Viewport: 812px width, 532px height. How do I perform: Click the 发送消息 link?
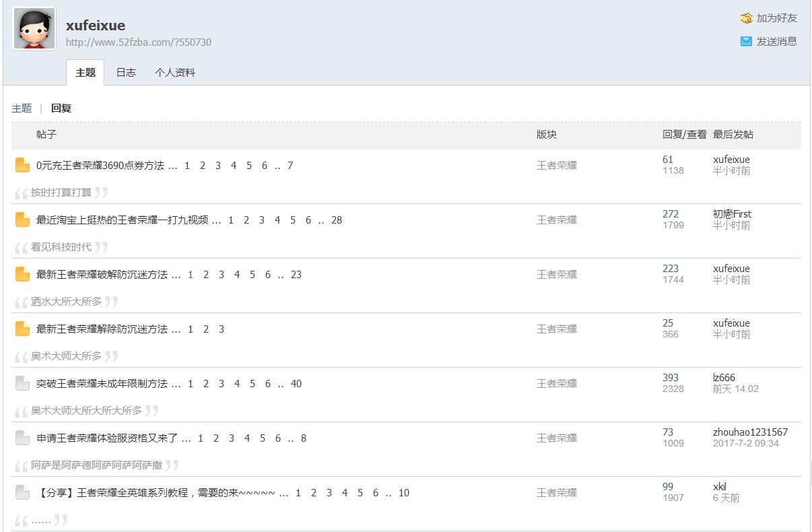(776, 41)
